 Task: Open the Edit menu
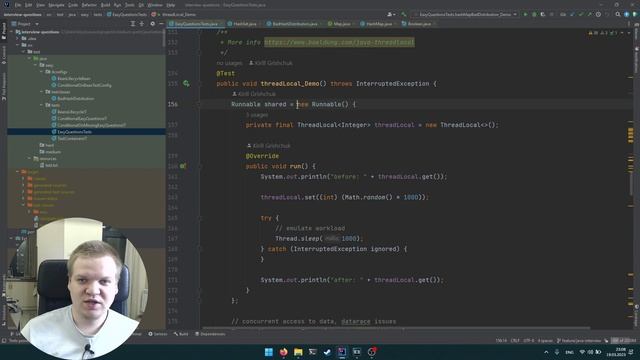coord(28,5)
